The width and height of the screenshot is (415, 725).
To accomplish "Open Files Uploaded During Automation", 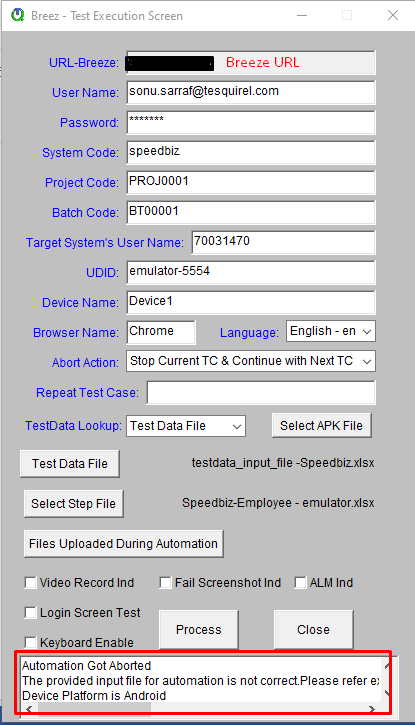I will (123, 544).
